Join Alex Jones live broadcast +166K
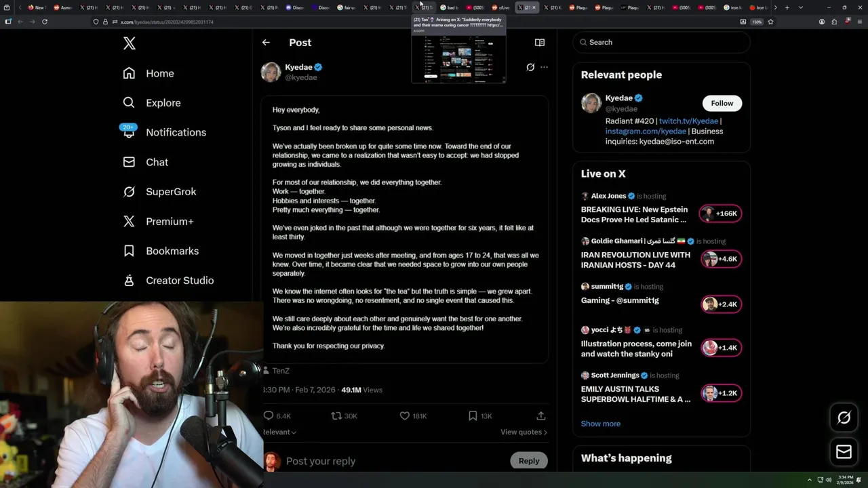Screen dimensions: 868x488 coord(720,213)
